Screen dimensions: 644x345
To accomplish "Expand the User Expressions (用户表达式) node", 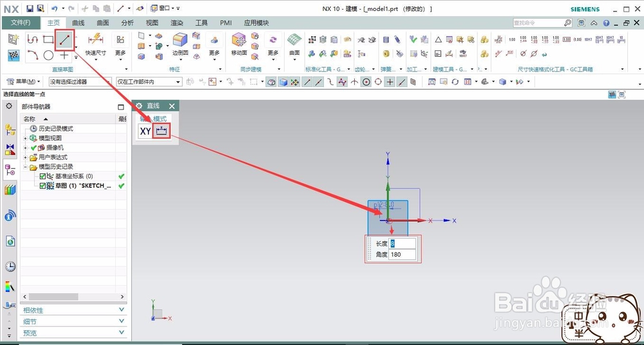I will coord(26,157).
